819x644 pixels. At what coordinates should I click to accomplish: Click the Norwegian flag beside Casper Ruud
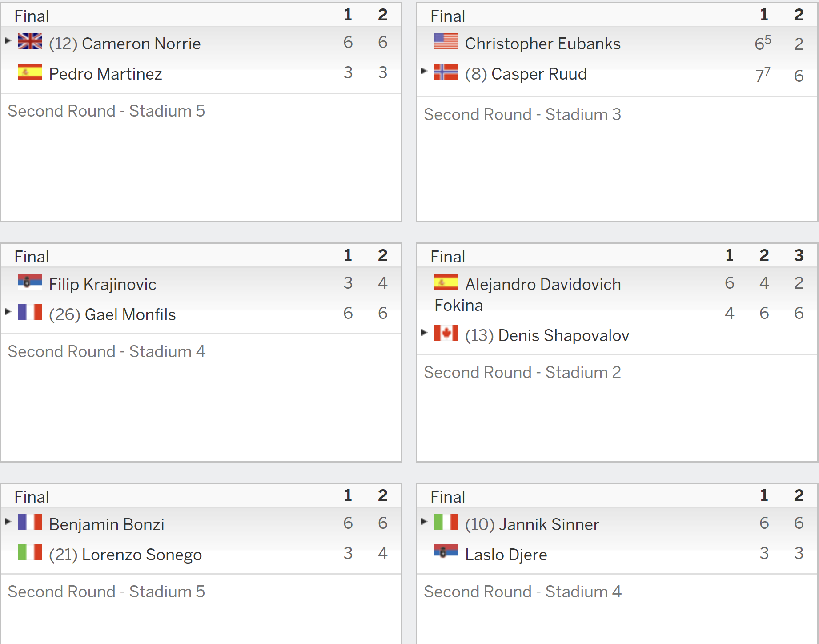[446, 72]
